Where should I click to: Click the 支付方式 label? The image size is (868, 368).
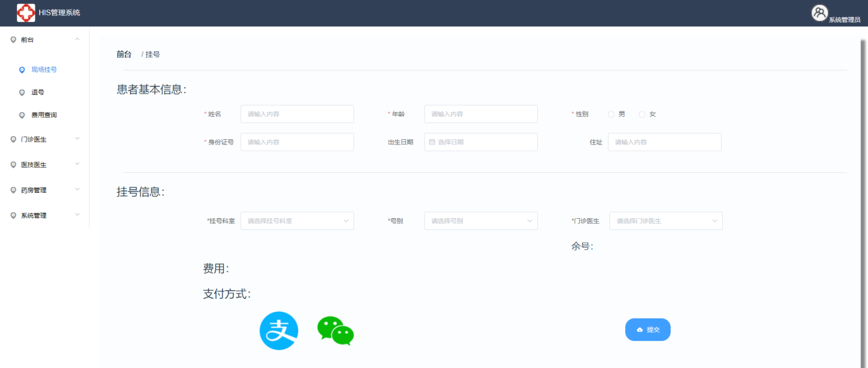tap(227, 294)
